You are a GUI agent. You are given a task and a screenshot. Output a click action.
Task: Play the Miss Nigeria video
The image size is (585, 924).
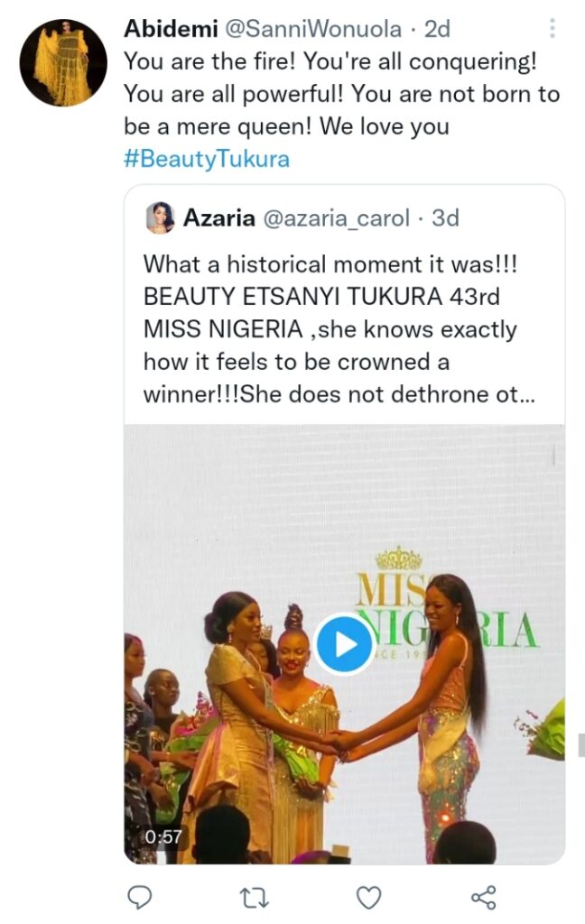pyautogui.click(x=344, y=643)
